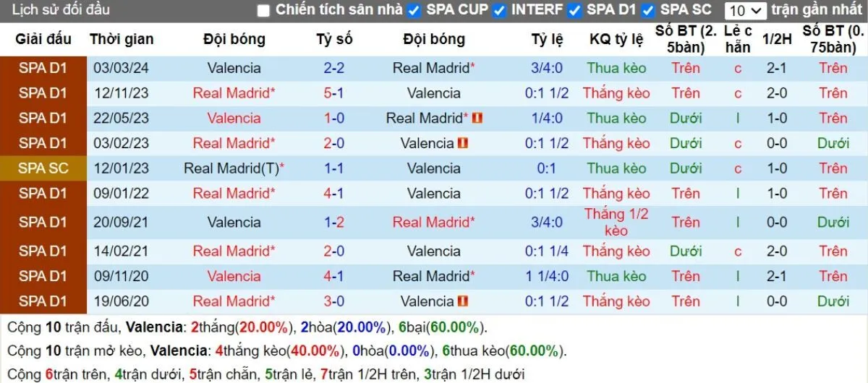Open the 4-1 score on 09/11/20

coord(334,276)
